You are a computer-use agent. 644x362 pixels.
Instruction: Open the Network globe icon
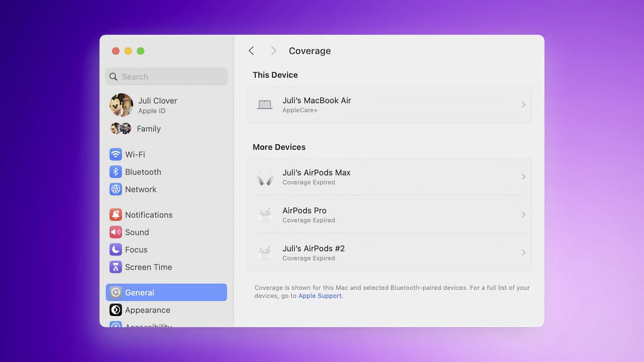[116, 189]
